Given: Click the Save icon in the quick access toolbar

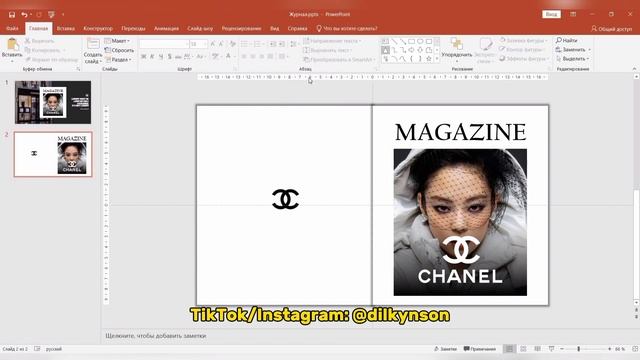Looking at the screenshot, I should (12, 15).
